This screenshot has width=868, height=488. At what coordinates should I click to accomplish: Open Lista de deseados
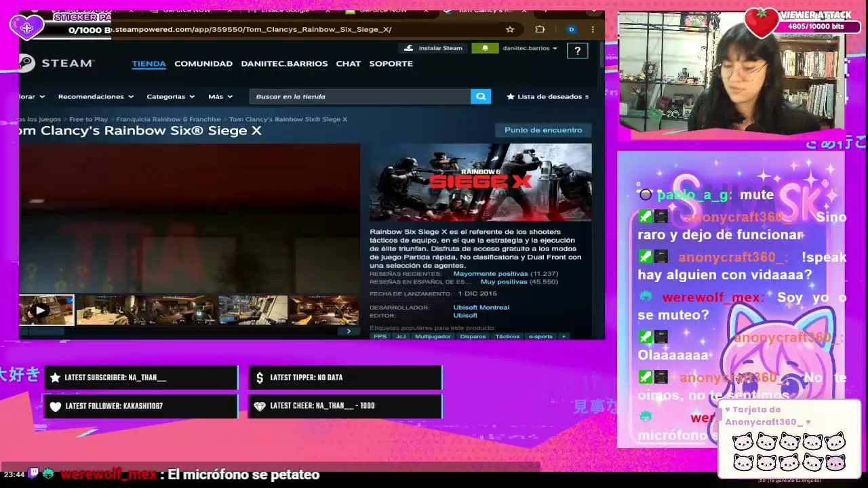(548, 96)
